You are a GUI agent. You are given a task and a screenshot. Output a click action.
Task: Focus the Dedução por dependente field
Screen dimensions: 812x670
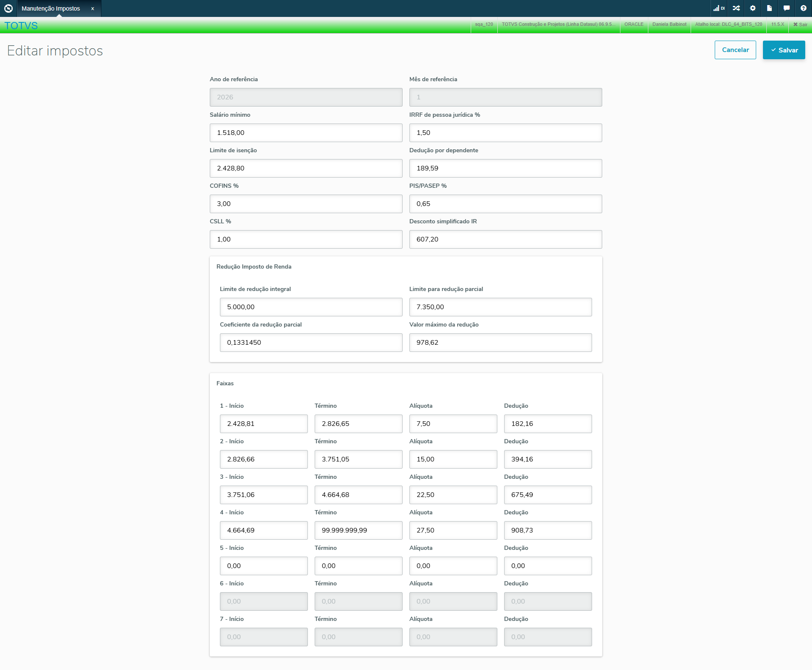pos(505,168)
